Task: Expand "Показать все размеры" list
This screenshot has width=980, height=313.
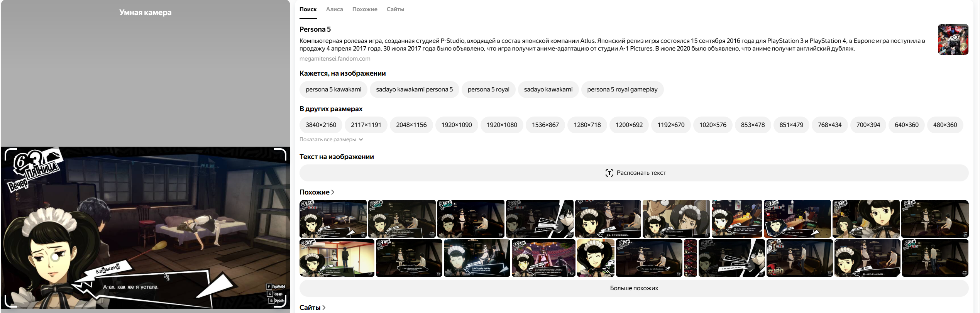Action: (331, 140)
